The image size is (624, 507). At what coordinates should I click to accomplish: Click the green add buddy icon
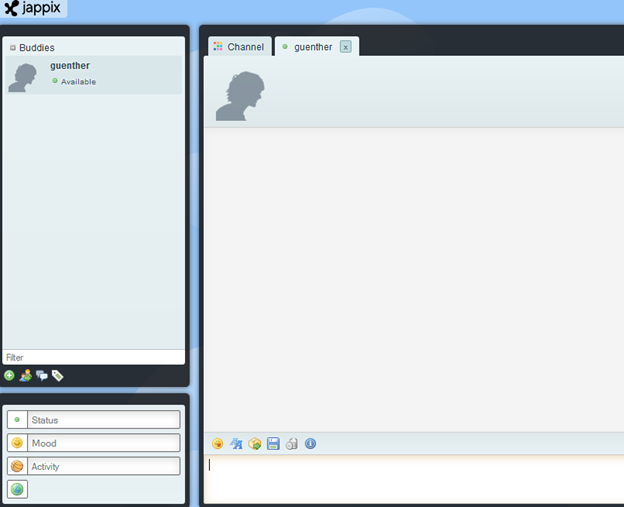tap(9, 375)
